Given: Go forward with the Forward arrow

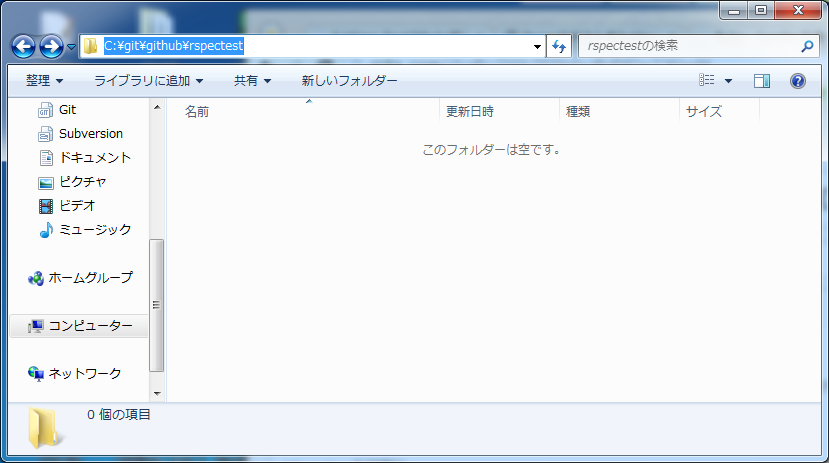Looking at the screenshot, I should 51,47.
